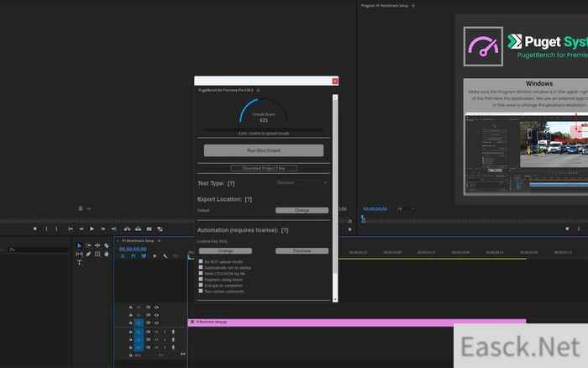
Task: Add marker in Source monitor
Action: tap(35, 229)
